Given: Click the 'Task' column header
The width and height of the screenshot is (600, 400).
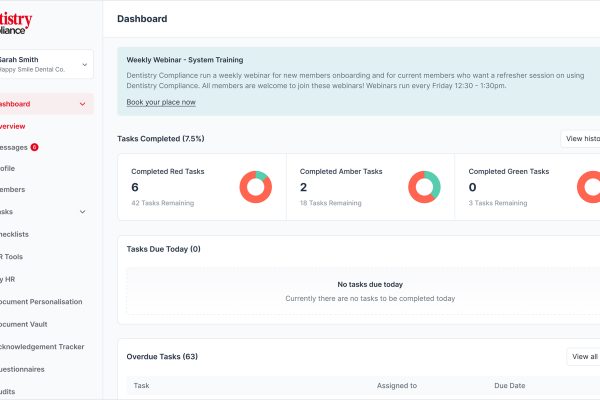Looking at the screenshot, I should coord(141,385).
